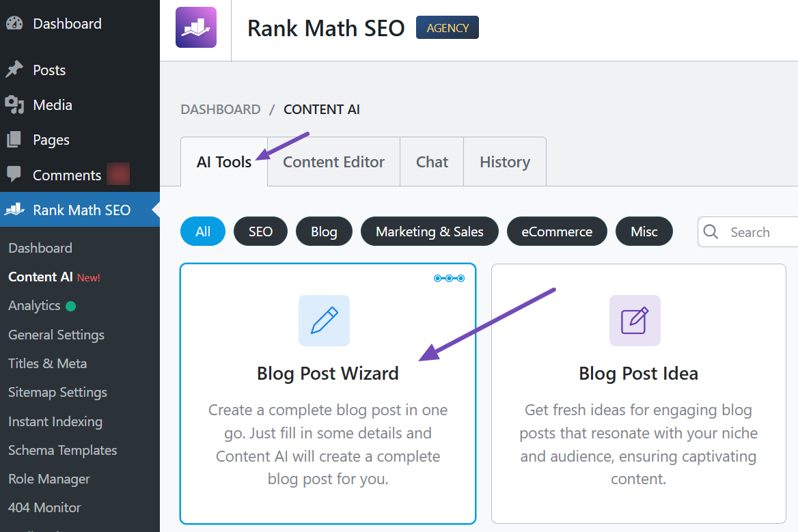Open the History tab
Image resolution: width=798 pixels, height=532 pixels.
505,162
